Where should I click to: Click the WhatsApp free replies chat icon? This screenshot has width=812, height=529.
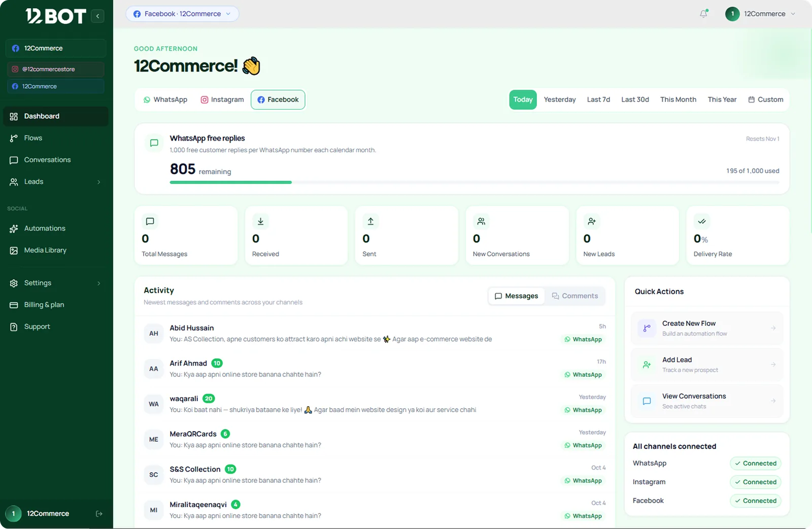tap(154, 143)
